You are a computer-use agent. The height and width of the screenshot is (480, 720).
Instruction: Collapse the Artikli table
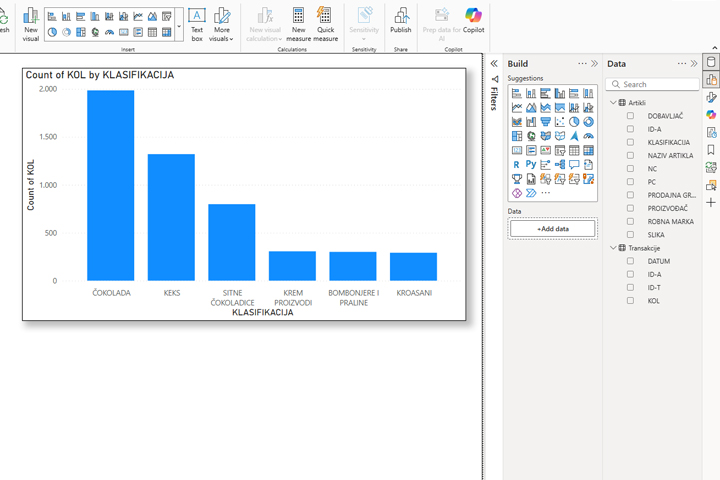(x=613, y=103)
